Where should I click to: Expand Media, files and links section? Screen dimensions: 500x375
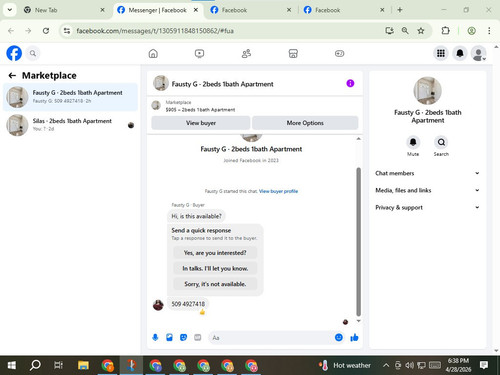tap(428, 190)
